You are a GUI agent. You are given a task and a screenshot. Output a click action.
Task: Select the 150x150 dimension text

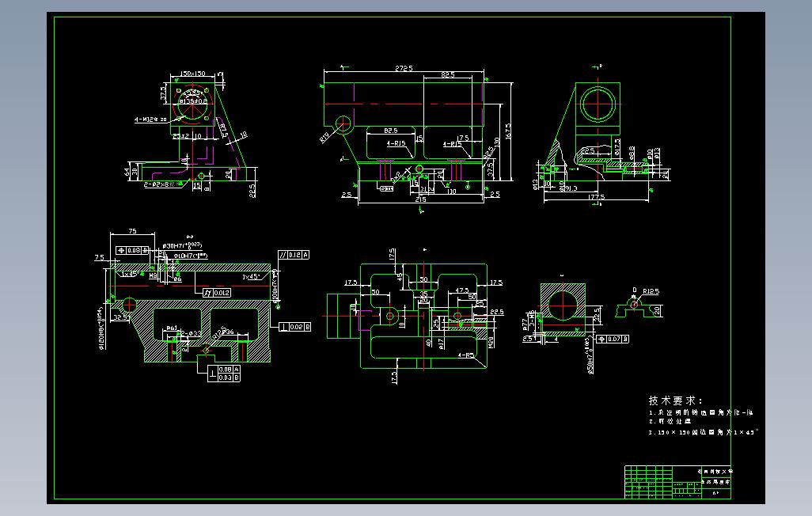[193, 74]
